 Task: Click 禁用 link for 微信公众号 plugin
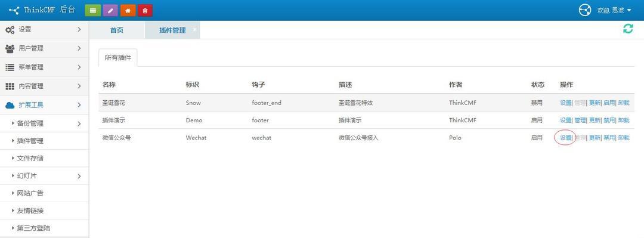[609, 138]
